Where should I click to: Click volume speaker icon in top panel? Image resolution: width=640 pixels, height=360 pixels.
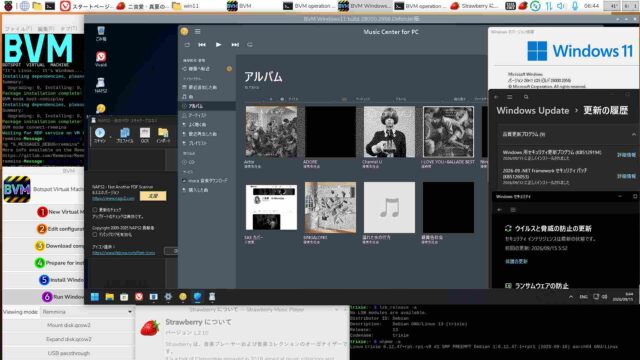[562, 6]
